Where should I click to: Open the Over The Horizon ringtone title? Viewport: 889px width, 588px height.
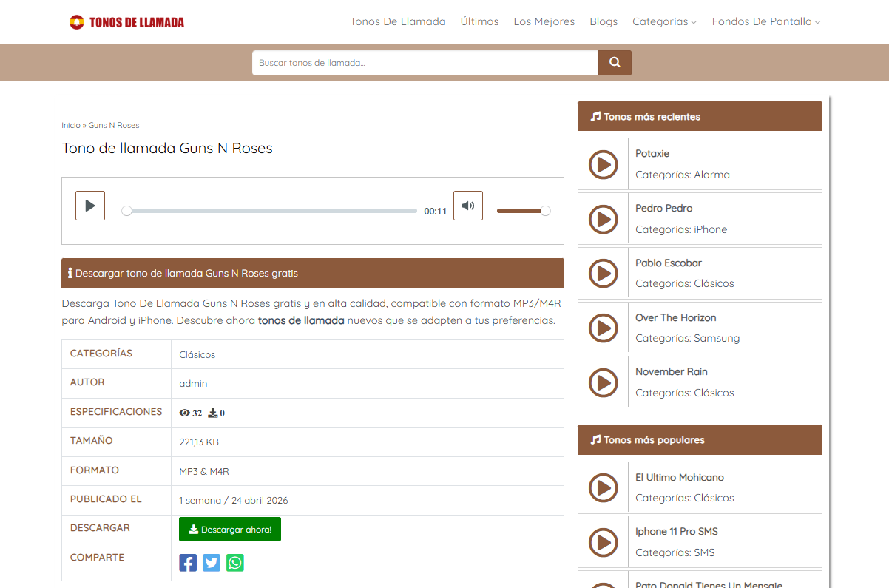click(676, 317)
